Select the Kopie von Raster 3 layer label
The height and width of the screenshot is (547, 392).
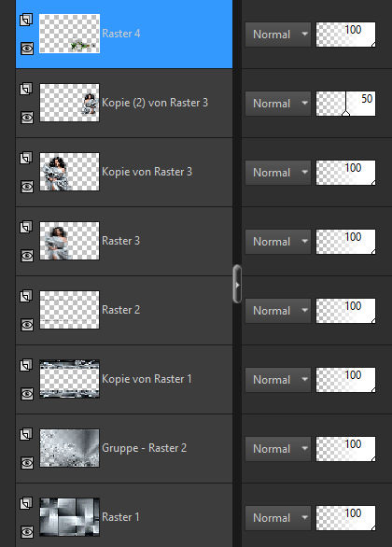pyautogui.click(x=147, y=172)
